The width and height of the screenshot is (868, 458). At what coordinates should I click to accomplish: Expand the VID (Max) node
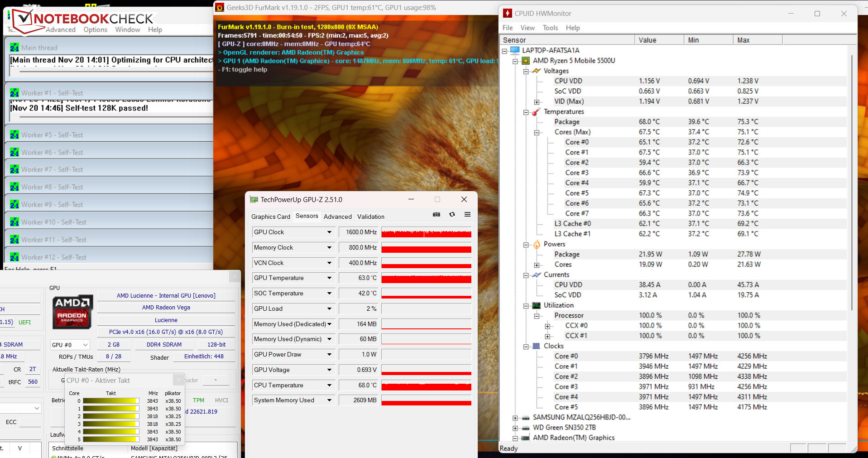coord(537,102)
